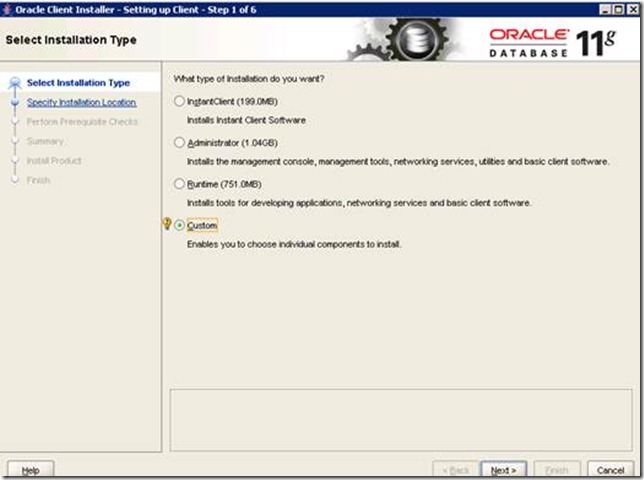Image resolution: width=644 pixels, height=480 pixels.
Task: Click the Specify Installation Location step link
Action: click(x=81, y=102)
